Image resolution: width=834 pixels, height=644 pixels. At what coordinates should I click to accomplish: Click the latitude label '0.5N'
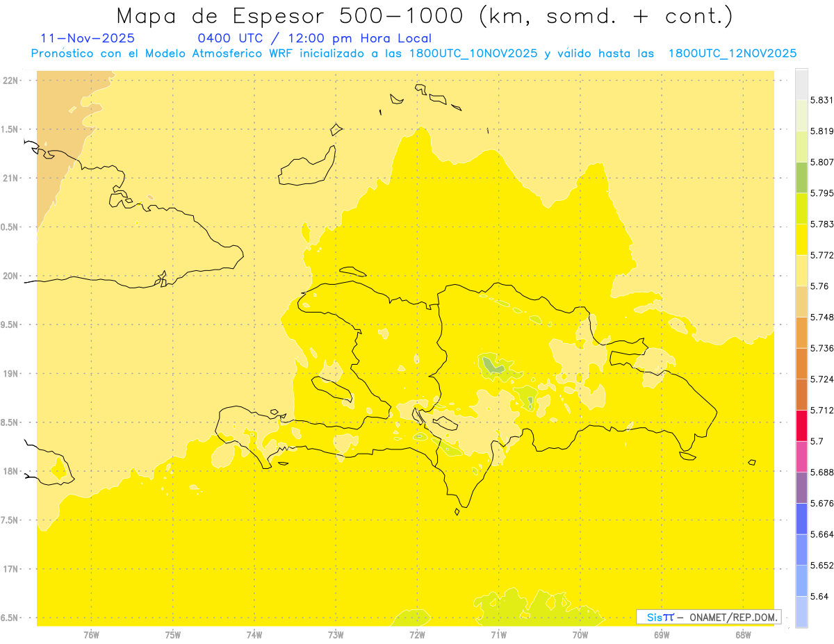tap(10, 226)
